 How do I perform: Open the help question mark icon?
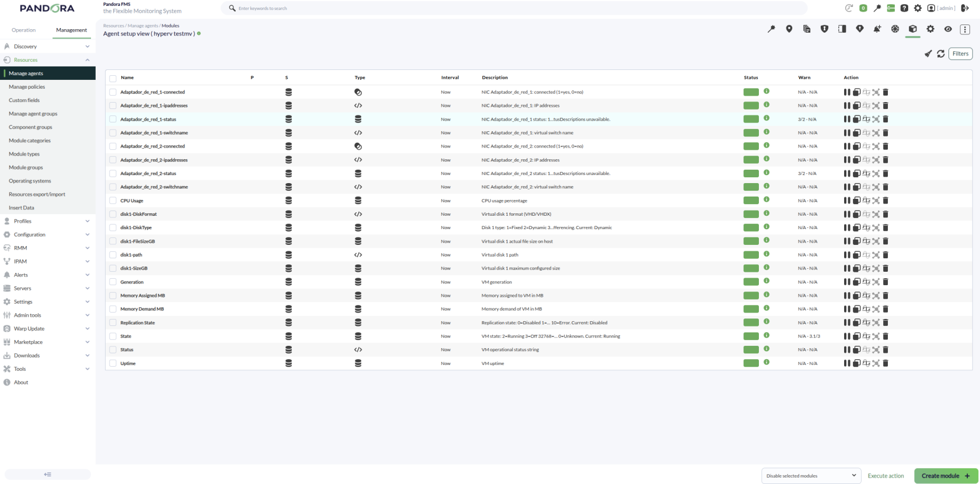pyautogui.click(x=904, y=8)
